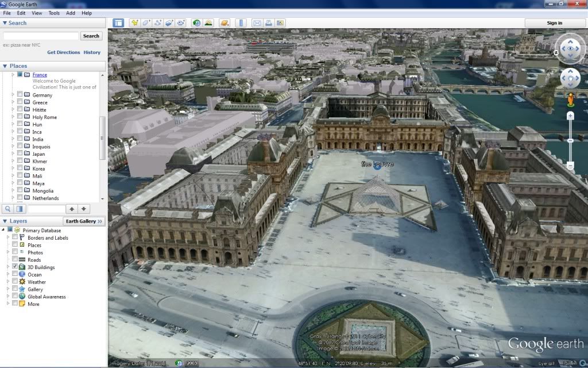The width and height of the screenshot is (588, 368).
Task: Toggle the Places panel transparency icon
Action: point(20,209)
